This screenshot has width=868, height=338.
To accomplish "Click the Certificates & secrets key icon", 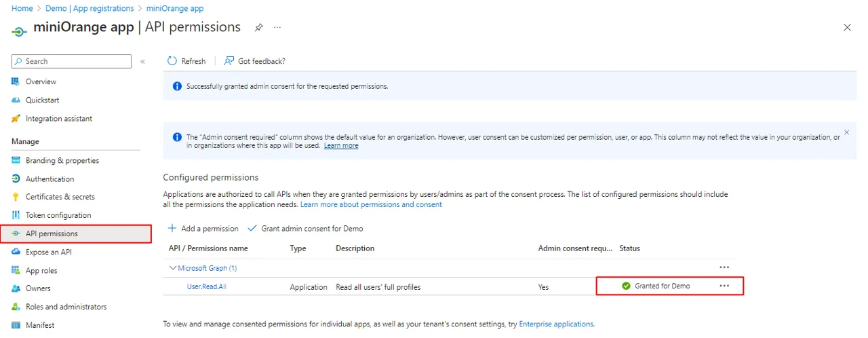I will pos(16,197).
